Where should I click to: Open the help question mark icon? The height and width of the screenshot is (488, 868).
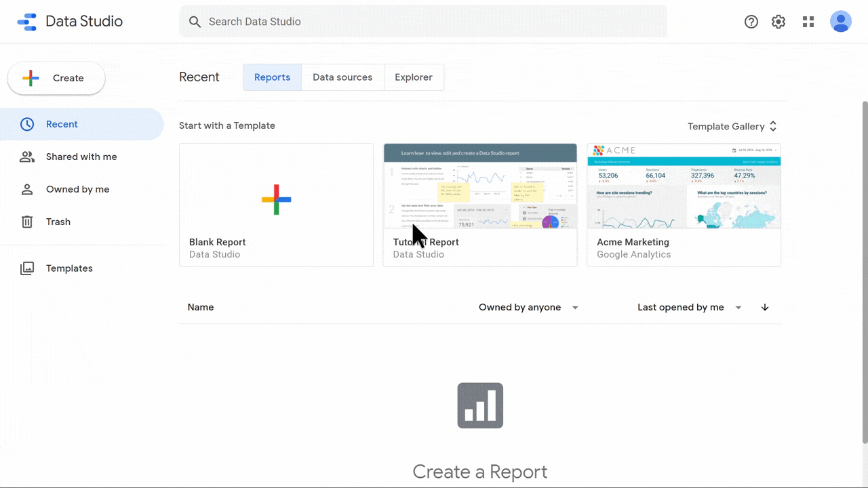[x=751, y=22]
